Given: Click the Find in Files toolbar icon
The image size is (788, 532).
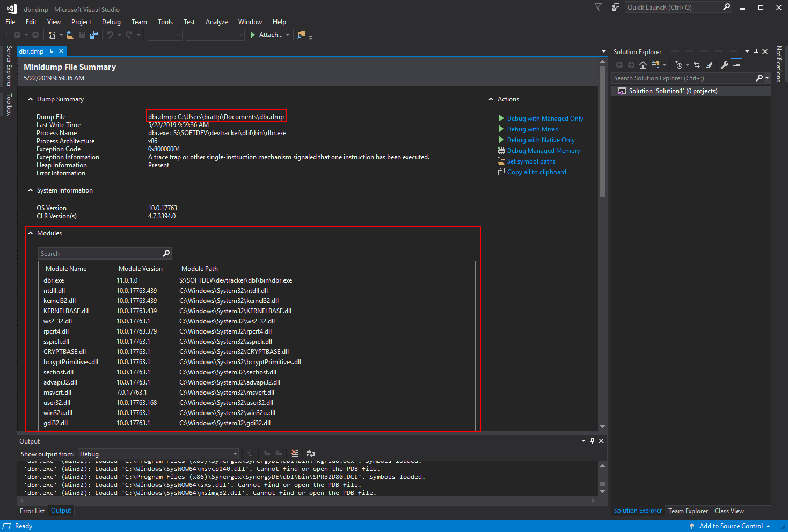Looking at the screenshot, I should click(301, 35).
